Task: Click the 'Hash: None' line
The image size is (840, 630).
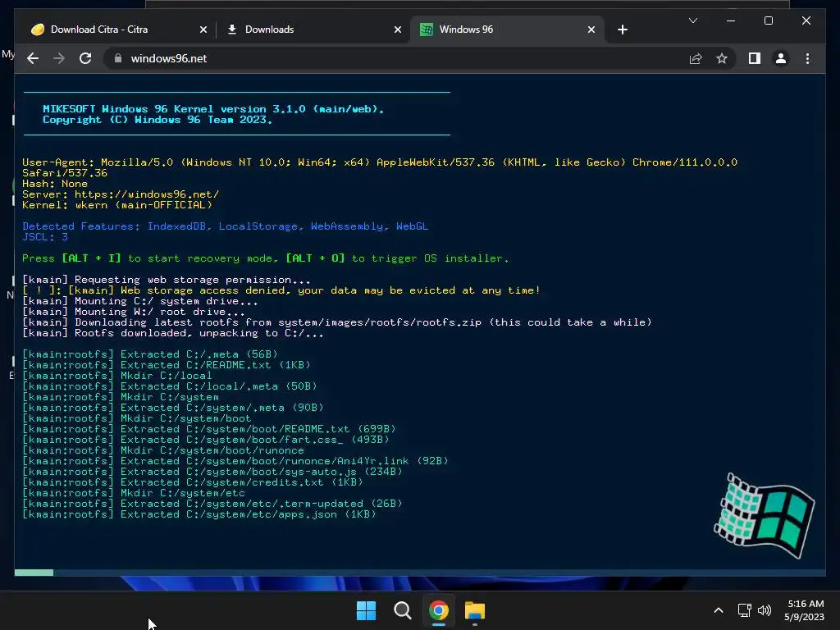Action: point(55,183)
